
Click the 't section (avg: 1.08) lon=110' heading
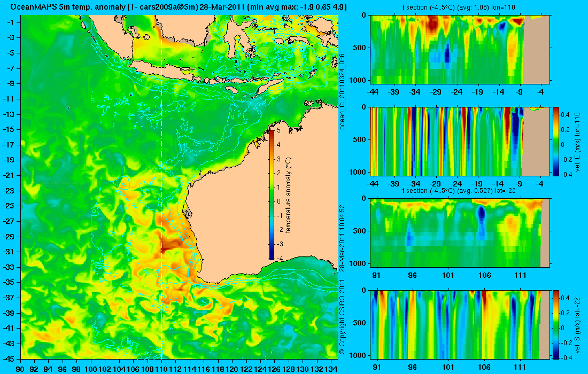pyautogui.click(x=459, y=7)
